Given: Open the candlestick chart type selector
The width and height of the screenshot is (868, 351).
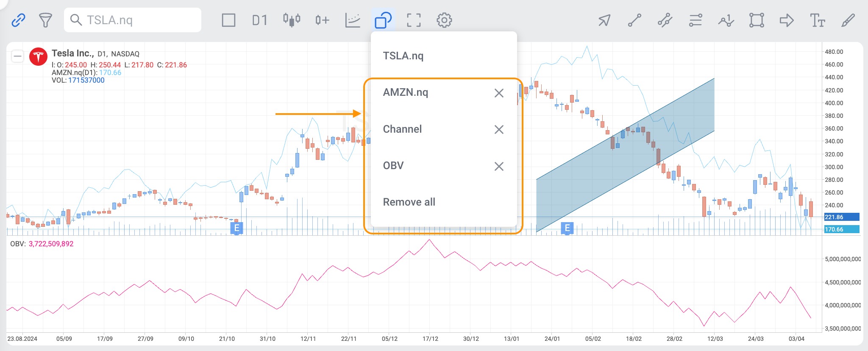Looking at the screenshot, I should tap(292, 20).
